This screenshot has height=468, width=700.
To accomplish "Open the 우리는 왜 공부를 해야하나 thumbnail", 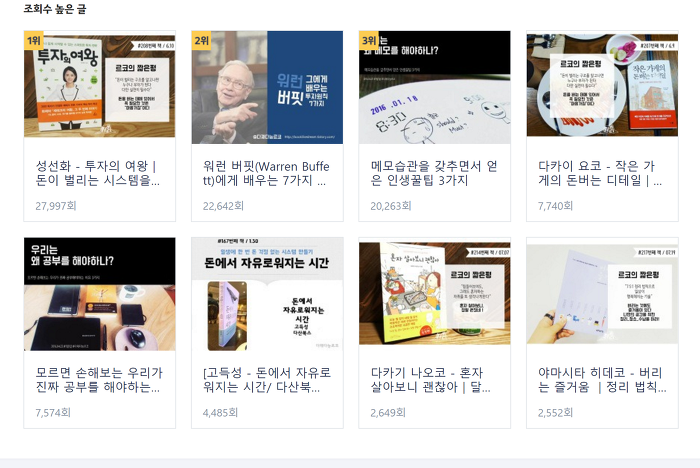I will coord(100,294).
